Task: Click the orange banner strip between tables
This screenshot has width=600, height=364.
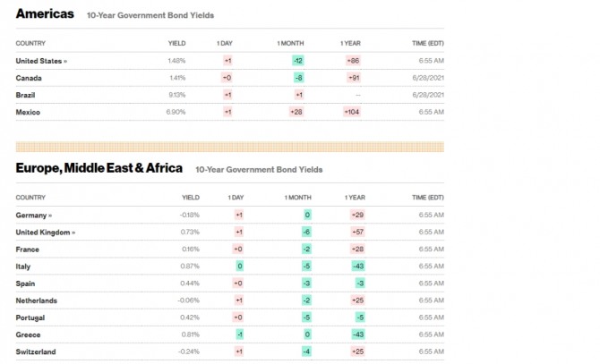Action: pos(229,147)
